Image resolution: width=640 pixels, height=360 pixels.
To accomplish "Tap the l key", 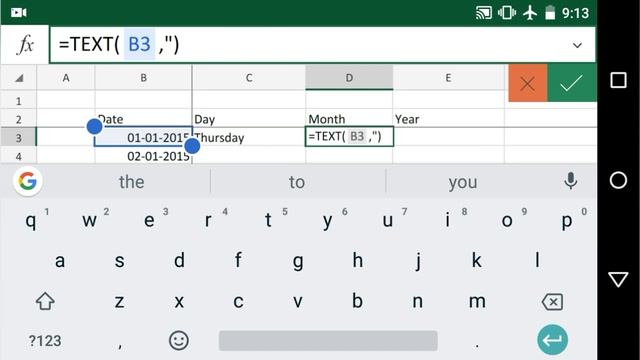I will 537,260.
